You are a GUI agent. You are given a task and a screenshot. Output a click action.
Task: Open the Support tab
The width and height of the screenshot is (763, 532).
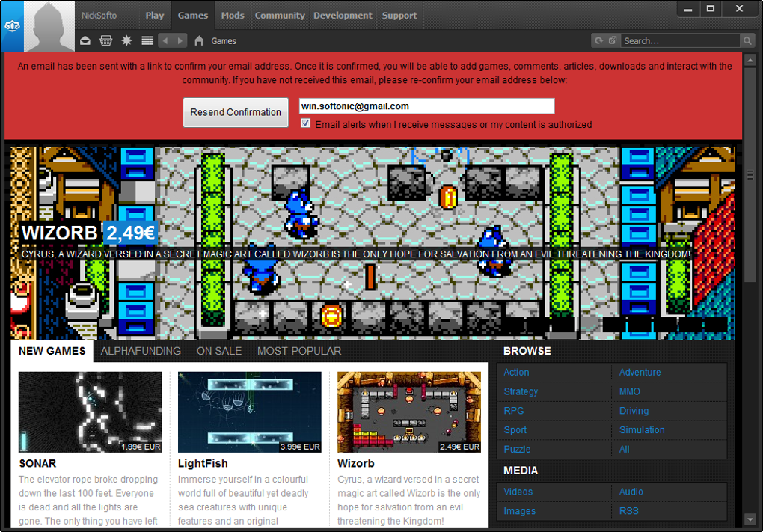pos(399,16)
